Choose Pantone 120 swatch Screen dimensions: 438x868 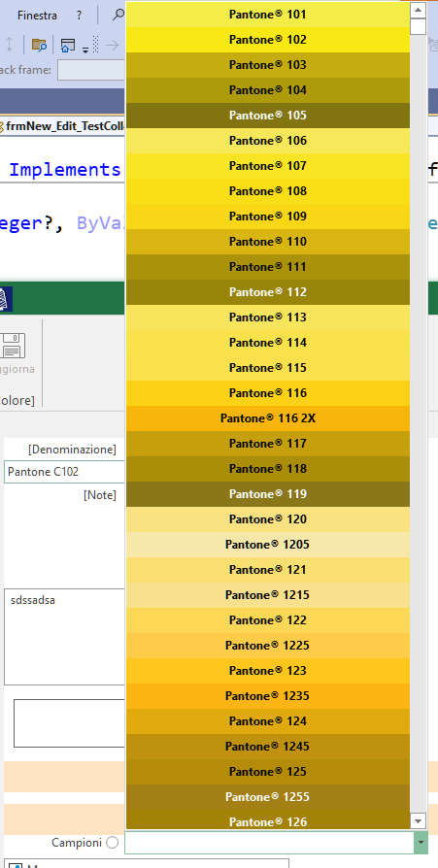tap(268, 519)
